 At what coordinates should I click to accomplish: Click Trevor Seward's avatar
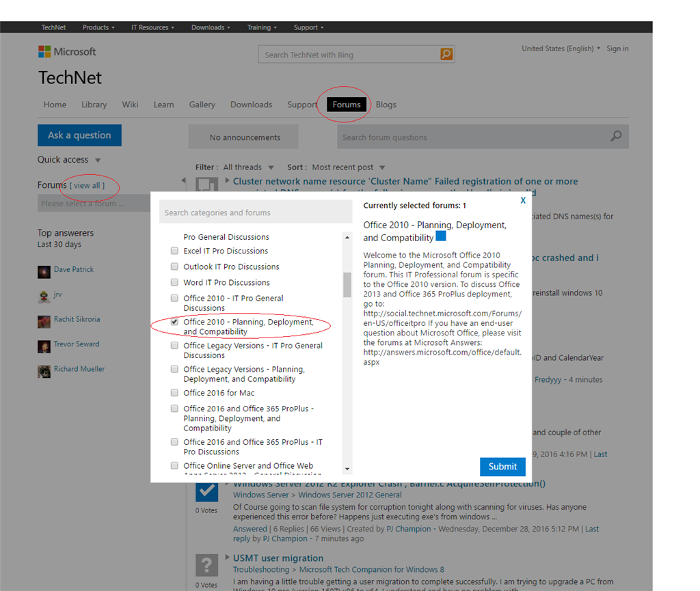(x=44, y=346)
